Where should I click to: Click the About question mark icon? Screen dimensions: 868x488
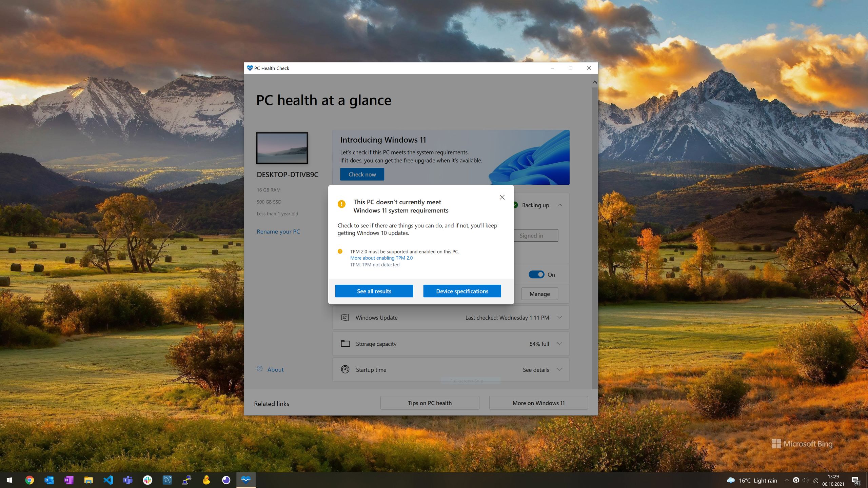coord(259,369)
